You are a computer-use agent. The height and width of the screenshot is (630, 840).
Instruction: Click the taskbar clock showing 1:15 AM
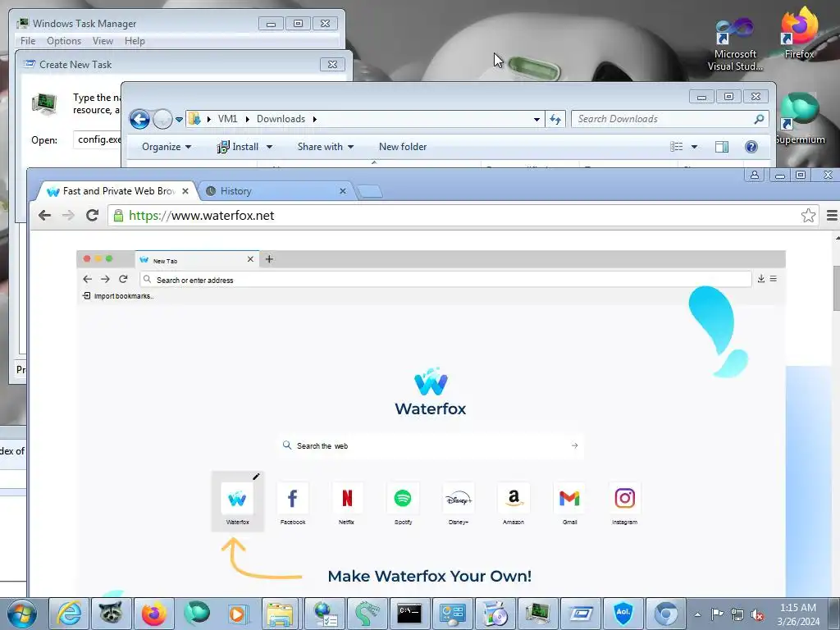[x=798, y=614]
